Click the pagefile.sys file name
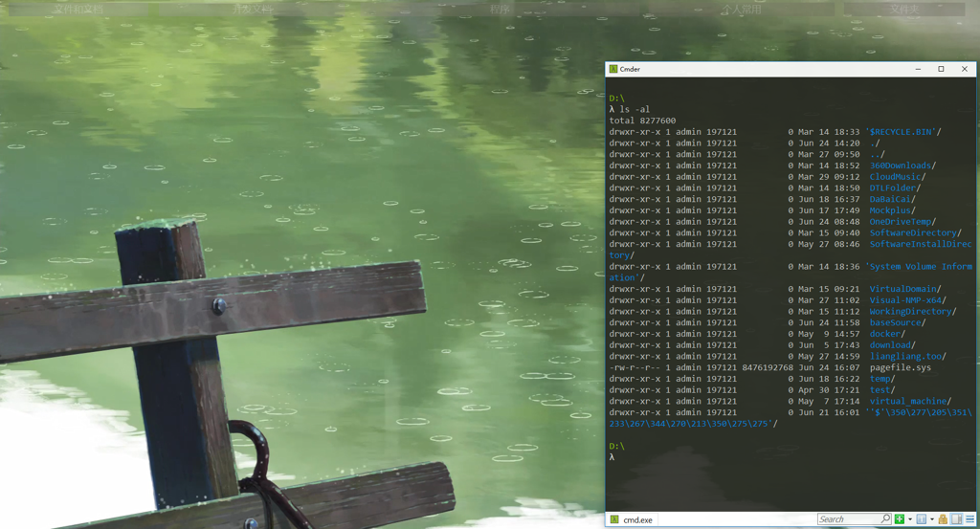Screen dimensions: 980x529 [x=901, y=368]
